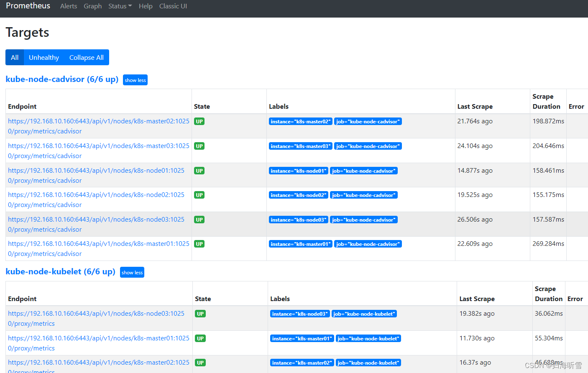The image size is (588, 373).
Task: Click the instance="k8s-master01" kubelet label badge
Action: [x=302, y=338]
